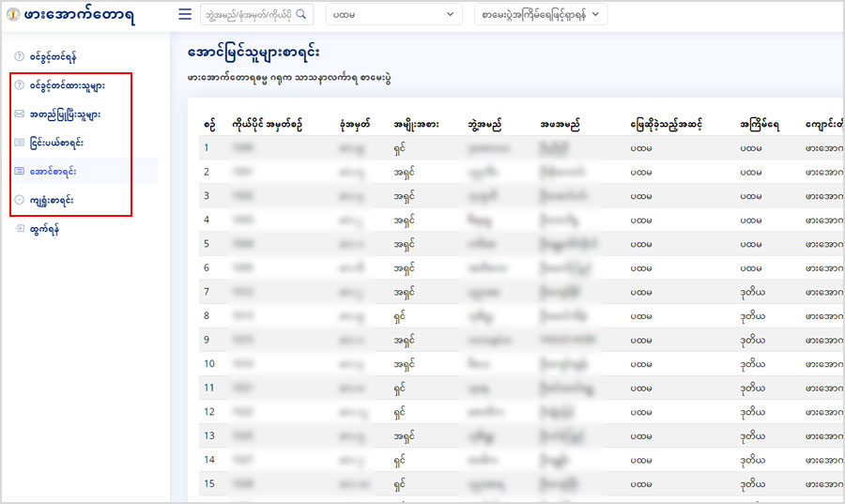Click the ဖားအောက်တောရ logo emblem

(x=12, y=15)
